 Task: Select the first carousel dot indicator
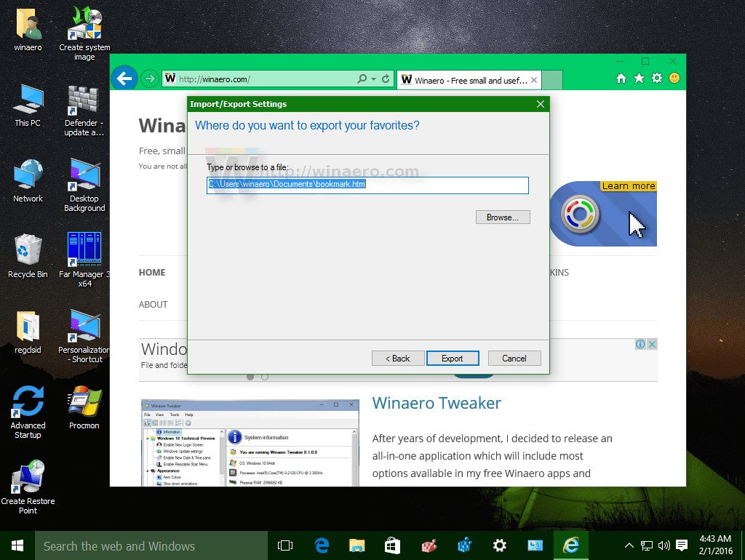pyautogui.click(x=250, y=377)
